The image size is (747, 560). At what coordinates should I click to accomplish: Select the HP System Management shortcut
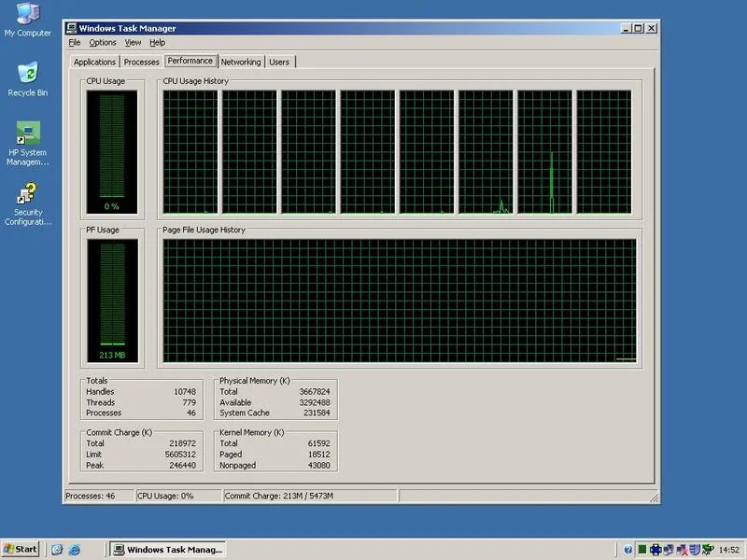(28, 144)
